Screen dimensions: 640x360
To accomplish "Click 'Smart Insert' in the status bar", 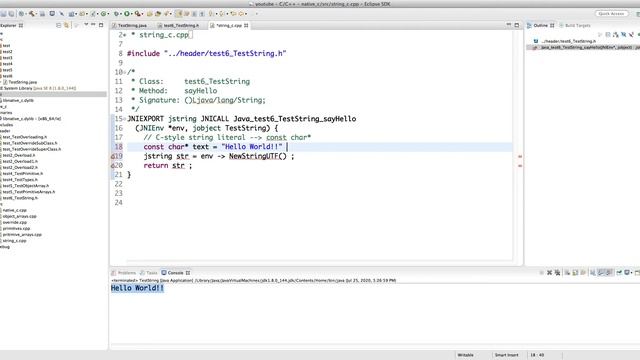I will click(507, 355).
